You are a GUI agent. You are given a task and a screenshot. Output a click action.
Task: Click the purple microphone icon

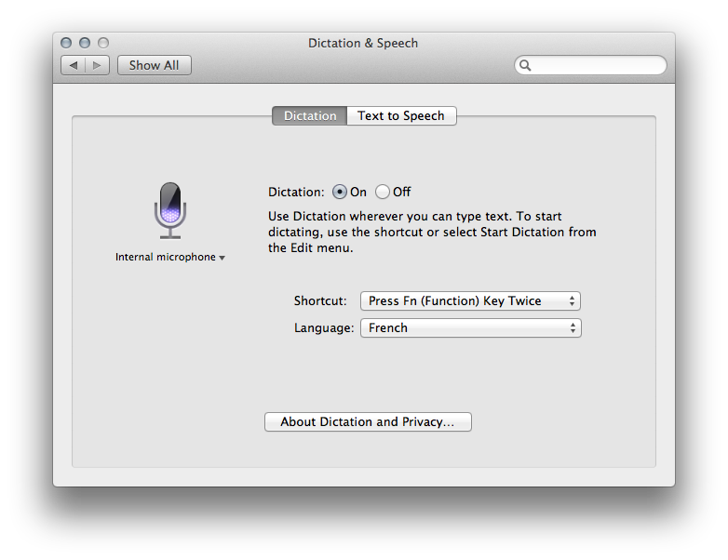coord(169,208)
